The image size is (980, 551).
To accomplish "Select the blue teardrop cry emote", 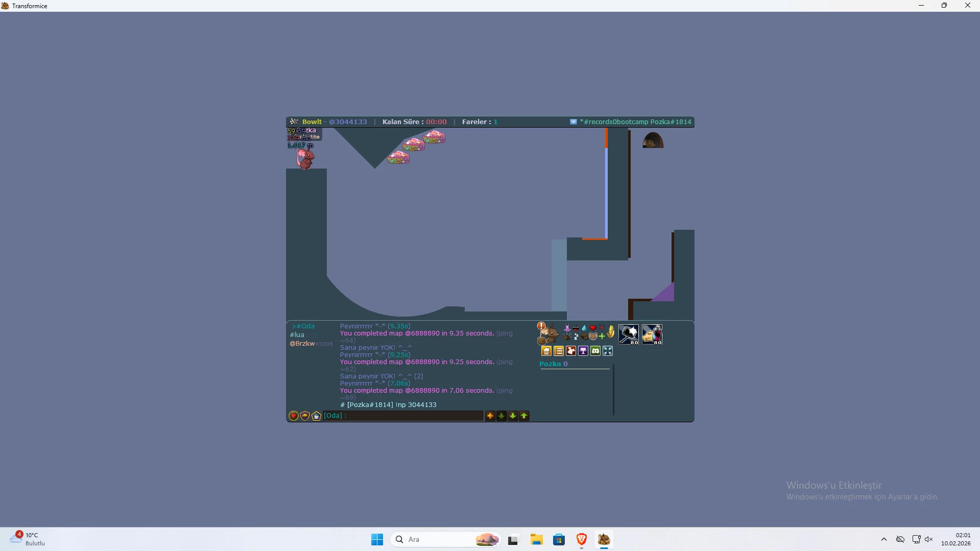I will click(x=584, y=328).
